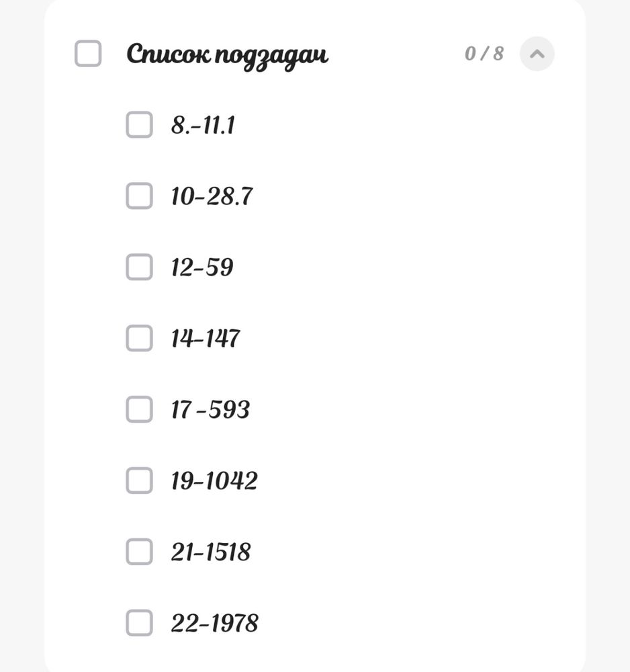Open the item labeled 17-593
Viewport: 630px width, 672px height.
[x=210, y=410]
